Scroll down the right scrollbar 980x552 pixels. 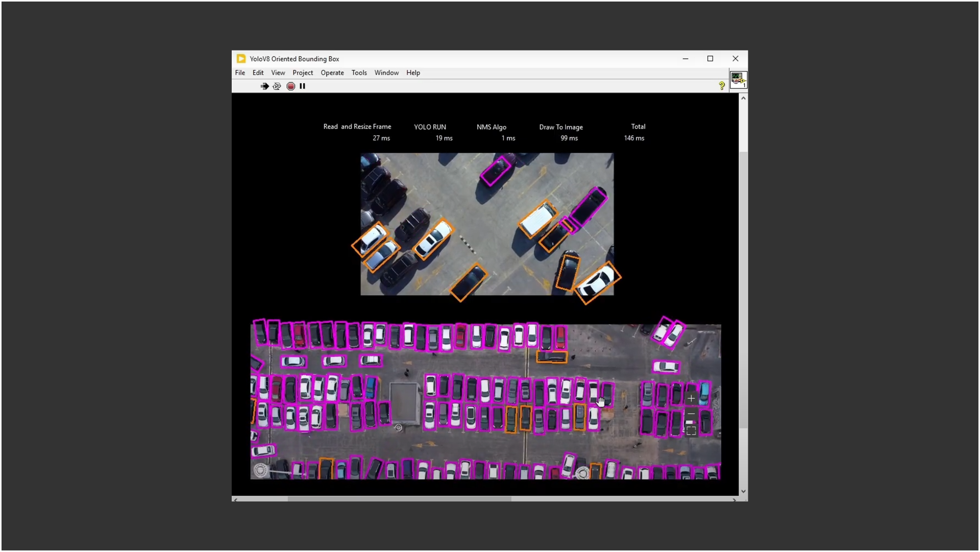click(743, 492)
